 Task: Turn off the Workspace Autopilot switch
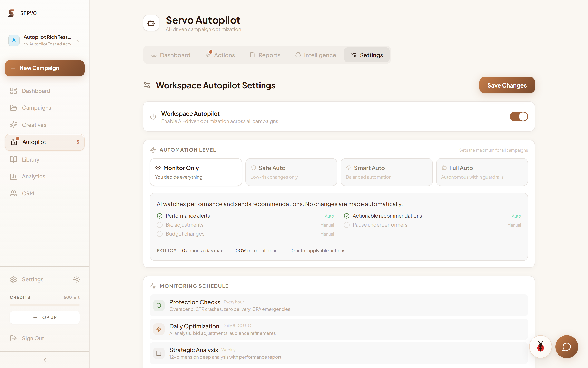(519, 117)
